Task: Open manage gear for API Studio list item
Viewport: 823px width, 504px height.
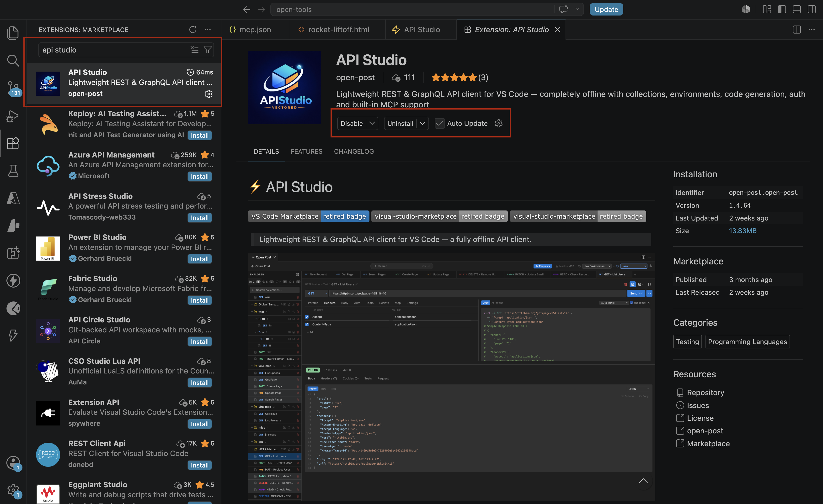Action: [x=209, y=94]
